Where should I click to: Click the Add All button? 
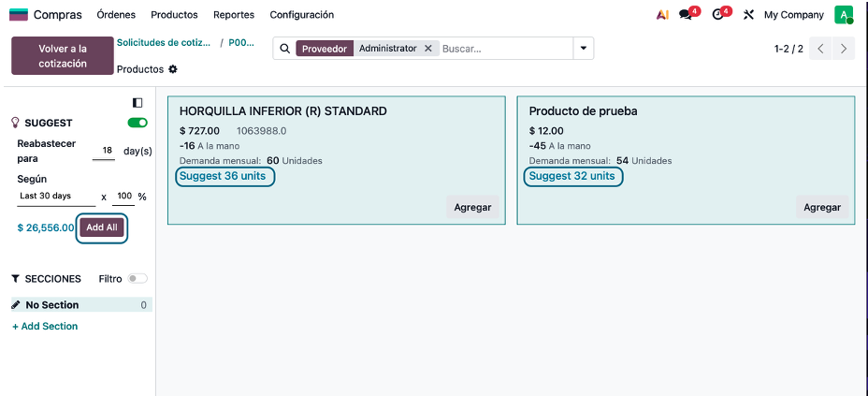[101, 227]
